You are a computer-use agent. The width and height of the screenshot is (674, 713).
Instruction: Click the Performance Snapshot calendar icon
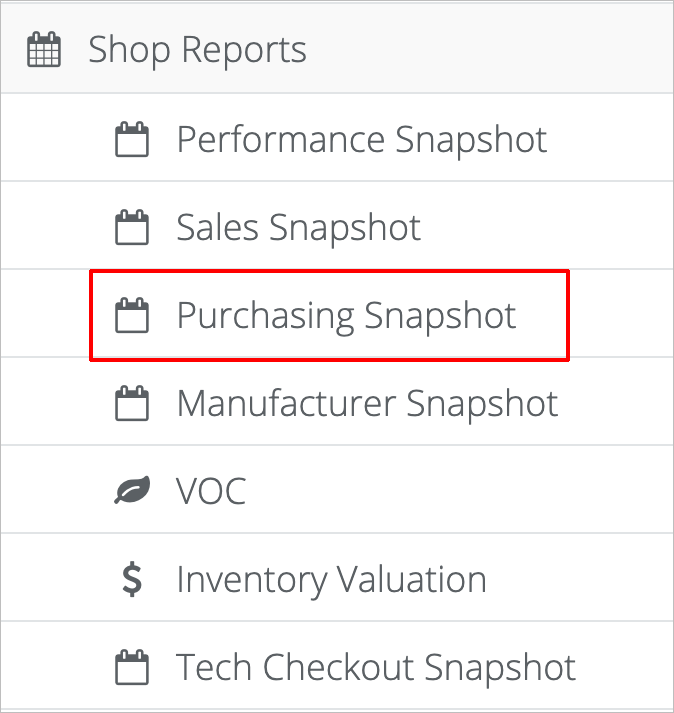[132, 139]
